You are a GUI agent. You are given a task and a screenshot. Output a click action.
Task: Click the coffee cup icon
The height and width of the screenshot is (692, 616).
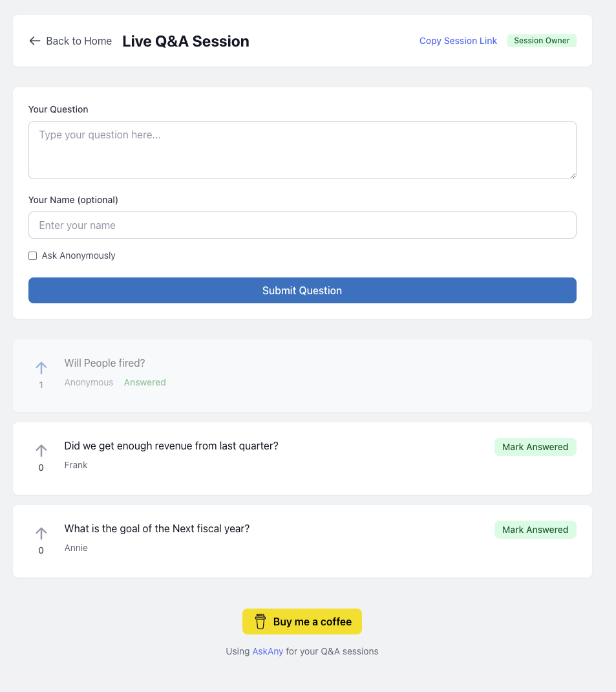click(260, 622)
